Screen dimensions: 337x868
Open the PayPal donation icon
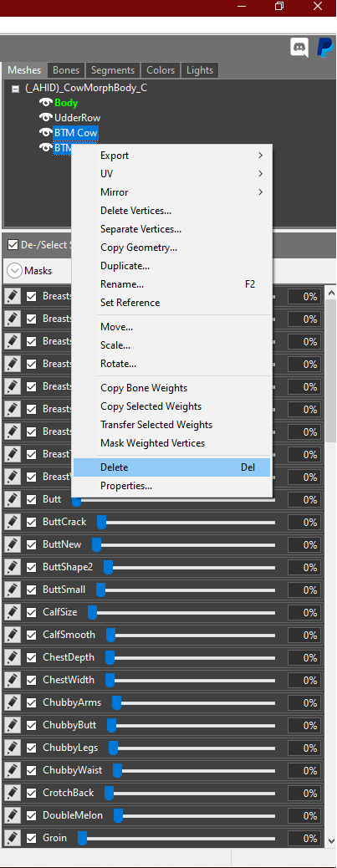(x=324, y=48)
